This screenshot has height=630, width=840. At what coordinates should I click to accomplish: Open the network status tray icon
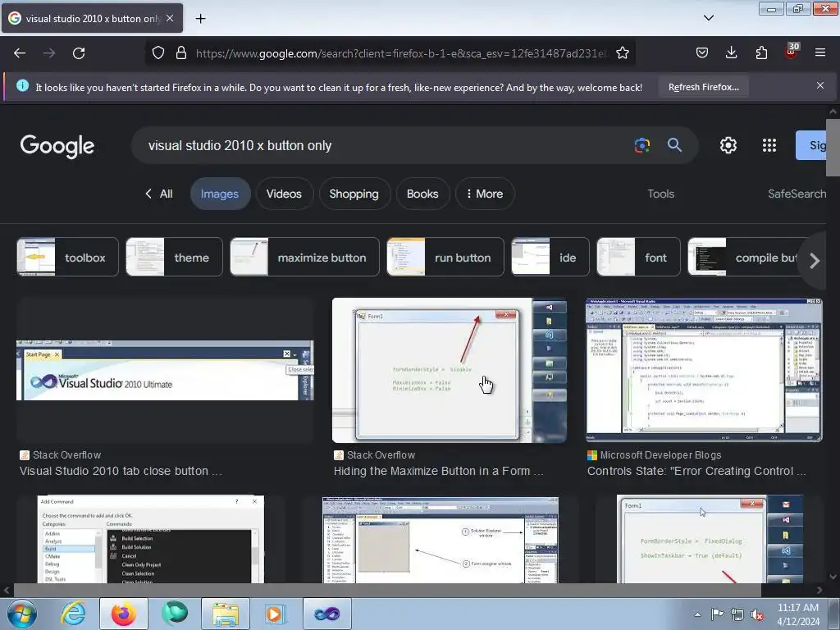737,614
